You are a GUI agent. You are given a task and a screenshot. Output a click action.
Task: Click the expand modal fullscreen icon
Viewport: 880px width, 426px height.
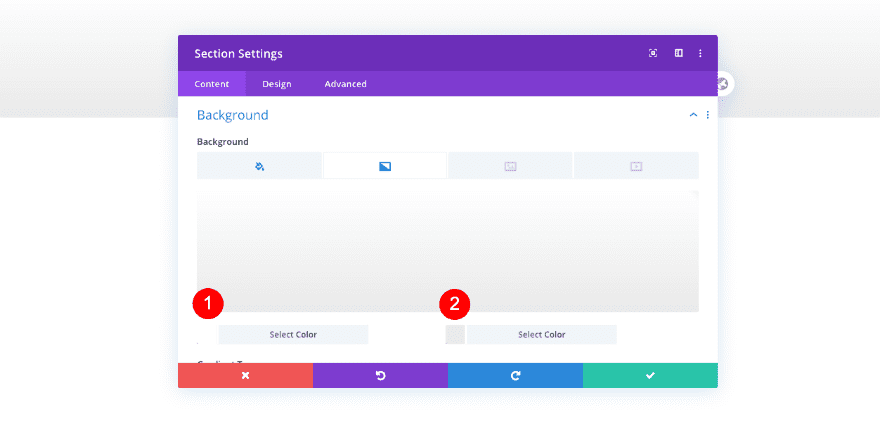click(x=653, y=53)
